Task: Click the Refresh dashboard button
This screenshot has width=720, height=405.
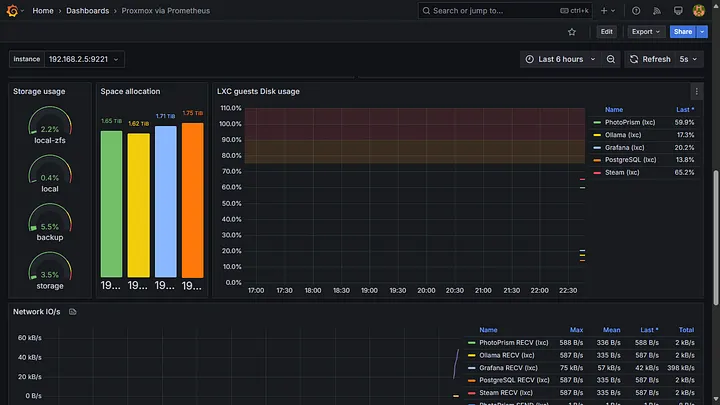Action: click(650, 59)
